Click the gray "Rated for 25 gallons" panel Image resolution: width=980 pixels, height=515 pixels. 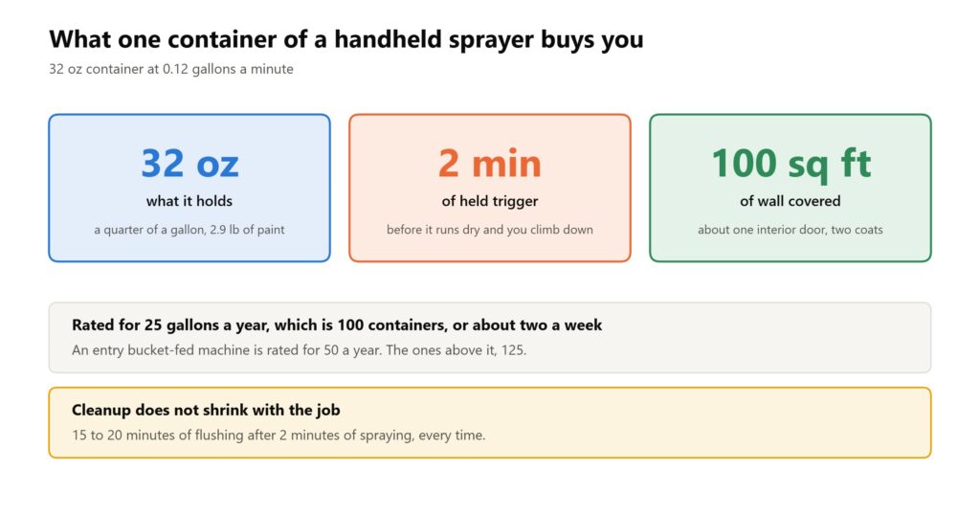pos(490,338)
